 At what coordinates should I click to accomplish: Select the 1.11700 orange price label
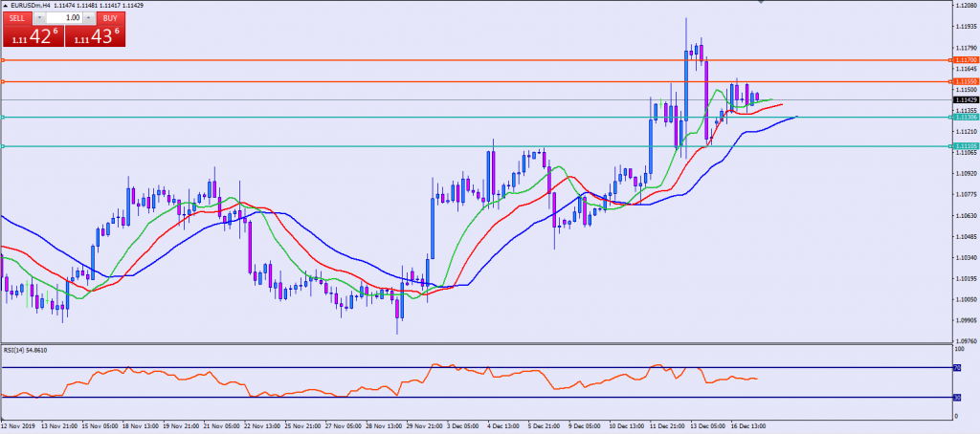965,60
